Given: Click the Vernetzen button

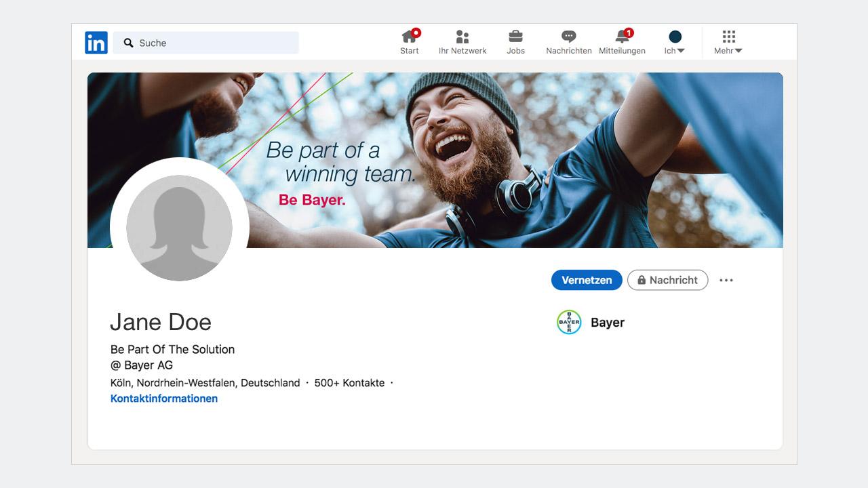Looking at the screenshot, I should (587, 280).
